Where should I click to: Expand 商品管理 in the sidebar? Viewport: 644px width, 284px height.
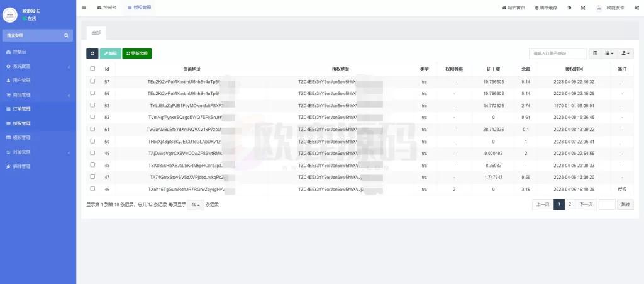click(x=38, y=95)
